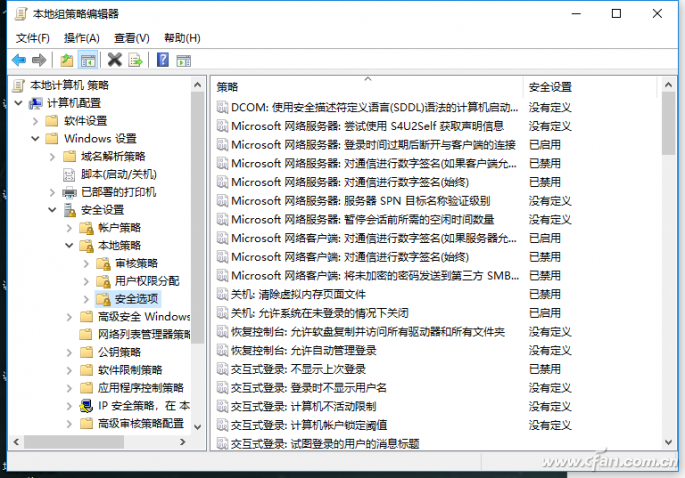This screenshot has width=685, height=478.
Task: Click the policy icon beside DCOM entry
Action: pyautogui.click(x=222, y=107)
